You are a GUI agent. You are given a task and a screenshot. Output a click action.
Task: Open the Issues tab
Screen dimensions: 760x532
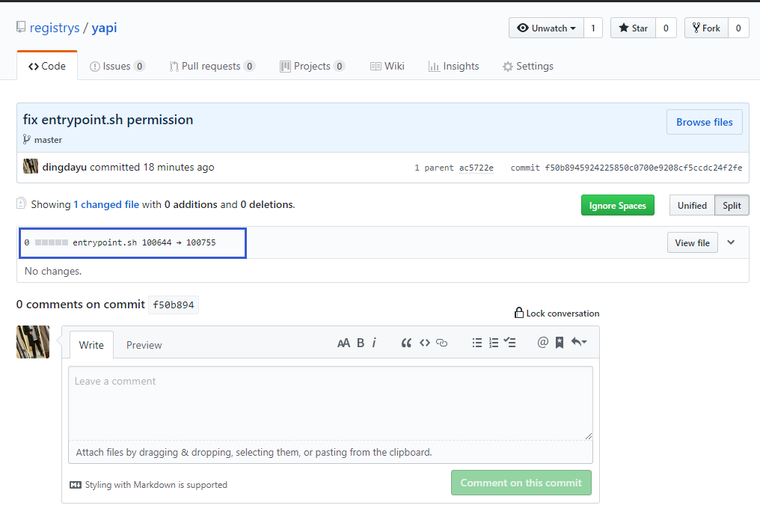[117, 66]
